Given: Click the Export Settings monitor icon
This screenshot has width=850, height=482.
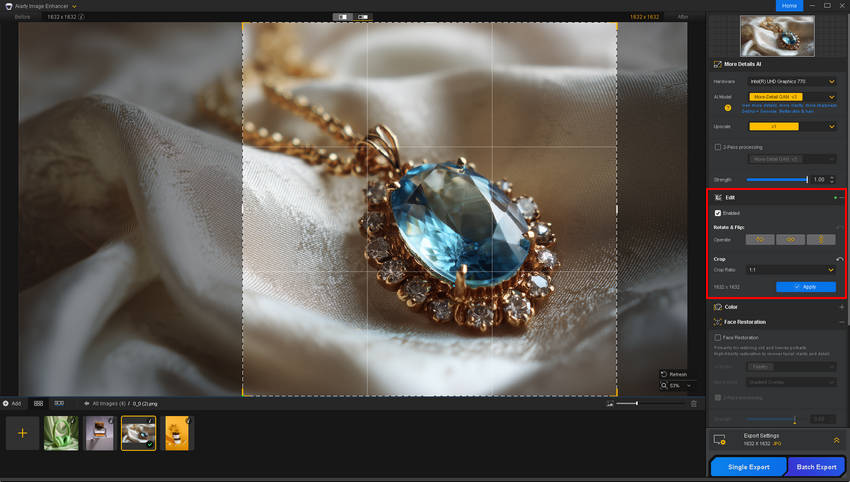Looking at the screenshot, I should [x=719, y=440].
